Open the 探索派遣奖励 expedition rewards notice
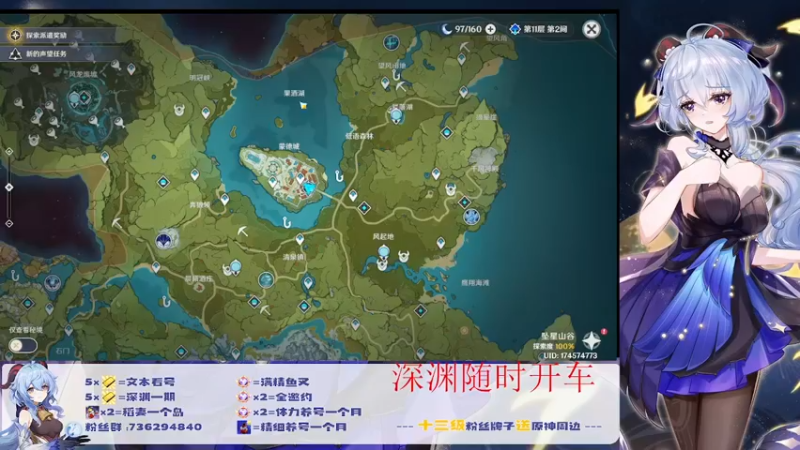The height and width of the screenshot is (450, 800). pyautogui.click(x=56, y=35)
